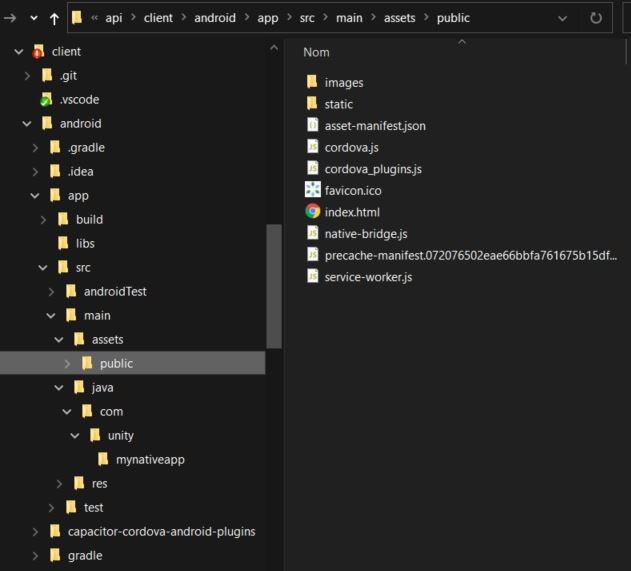This screenshot has height=571, width=631.
Task: Expand the capacitor-cordova-android-plugins folder
Action: 35,532
